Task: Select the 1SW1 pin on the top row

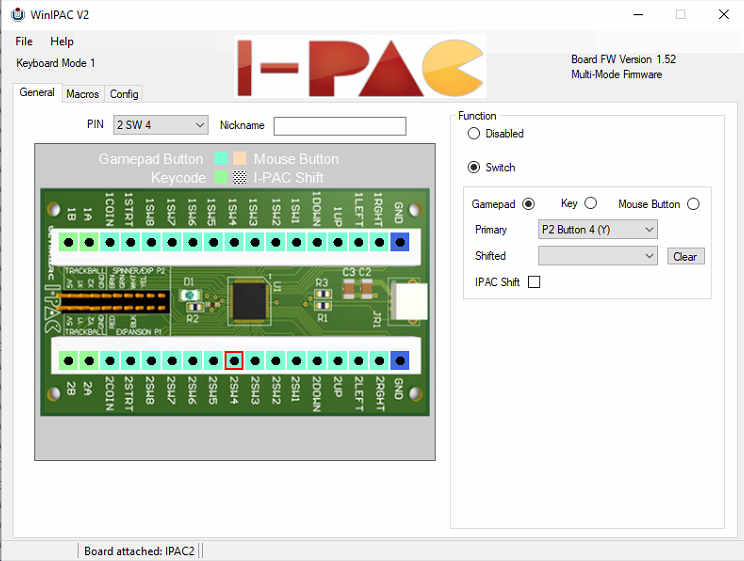Action: [x=297, y=243]
